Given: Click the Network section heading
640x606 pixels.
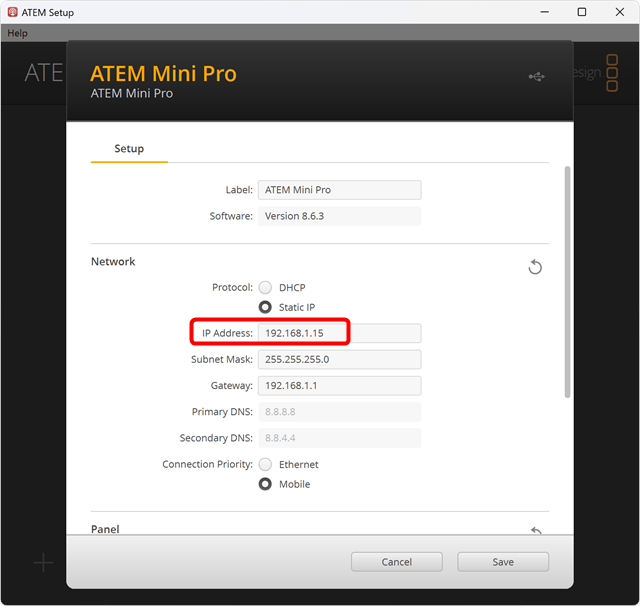Looking at the screenshot, I should pyautogui.click(x=113, y=262).
